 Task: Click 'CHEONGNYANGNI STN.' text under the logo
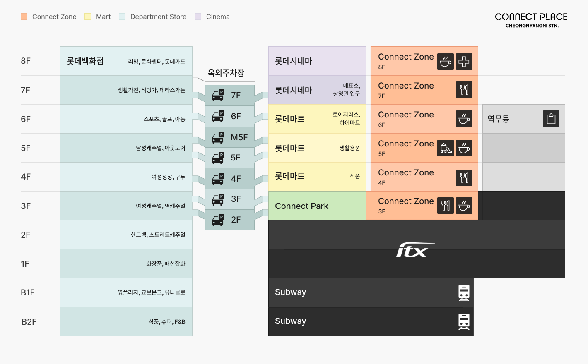click(x=532, y=26)
